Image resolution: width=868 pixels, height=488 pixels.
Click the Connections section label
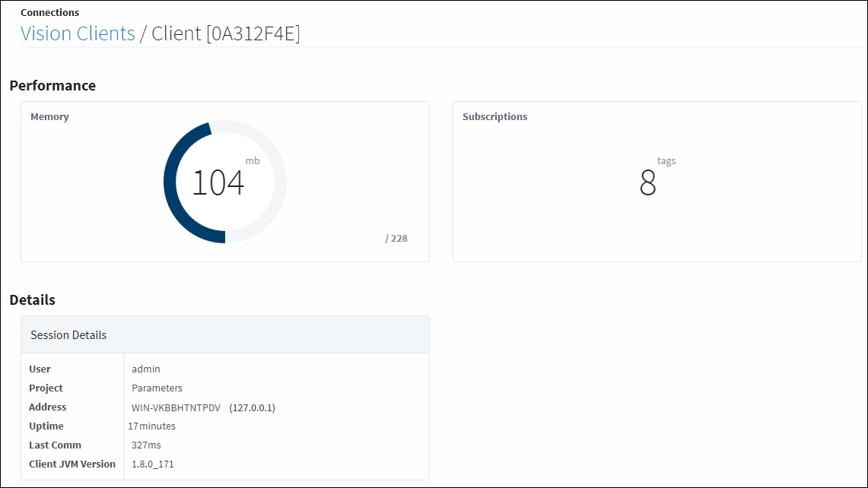pos(49,12)
